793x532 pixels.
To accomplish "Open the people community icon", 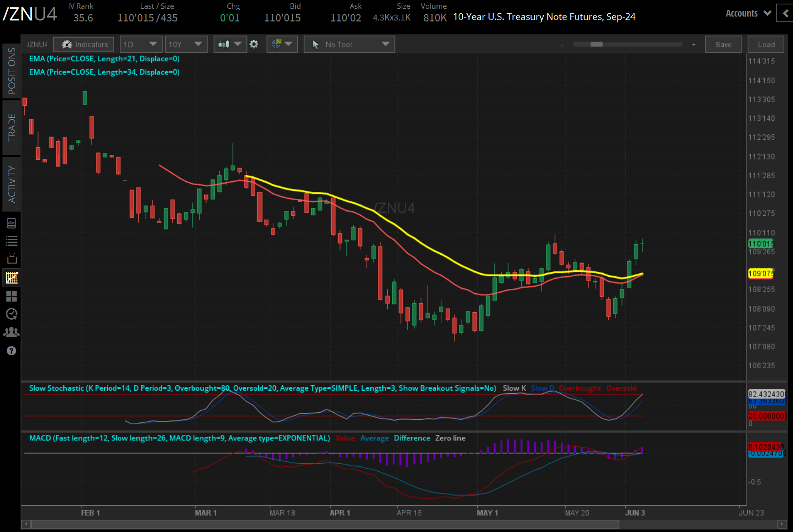I will (x=12, y=332).
